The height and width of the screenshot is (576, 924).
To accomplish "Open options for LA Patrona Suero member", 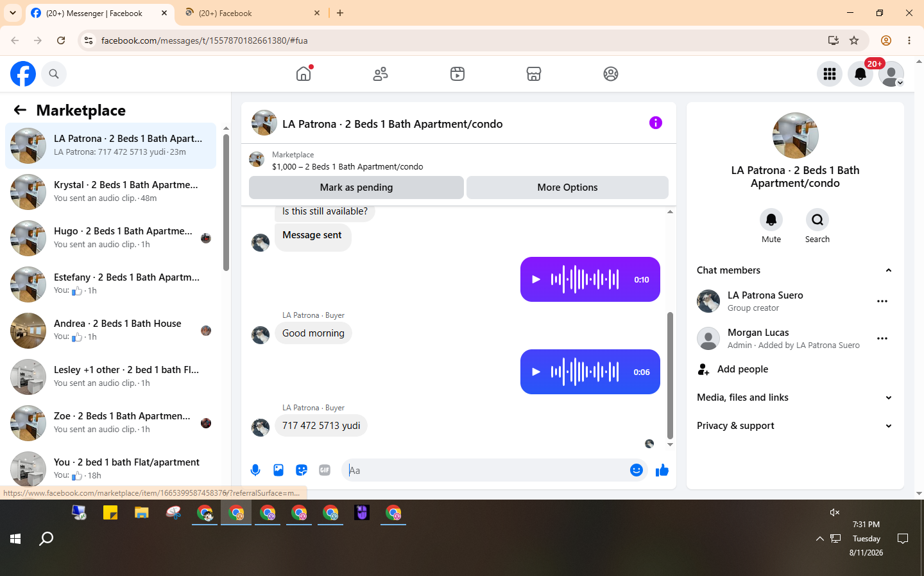I will coord(882,301).
